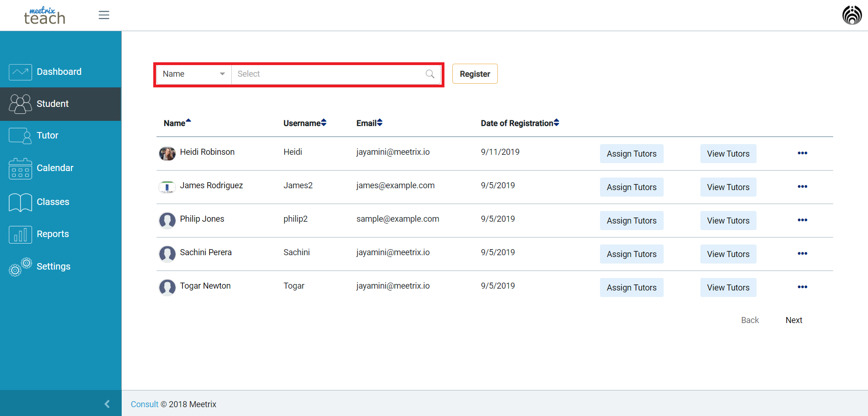Click email james@example.com
The width and height of the screenshot is (868, 416).
point(395,185)
